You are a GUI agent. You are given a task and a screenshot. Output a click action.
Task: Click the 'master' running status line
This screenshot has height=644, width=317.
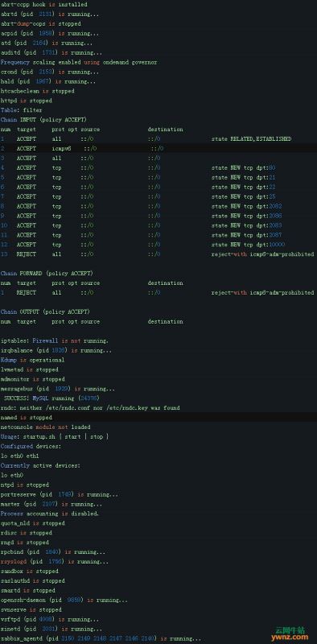(x=51, y=504)
